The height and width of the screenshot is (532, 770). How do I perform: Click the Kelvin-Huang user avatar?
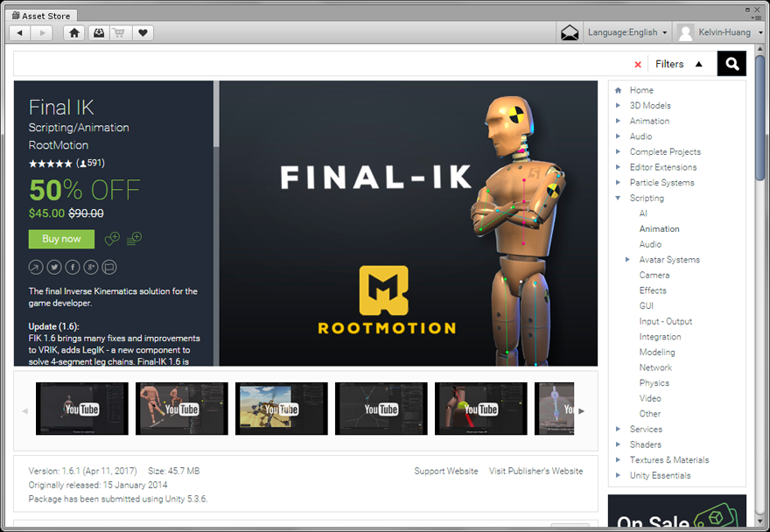[x=685, y=33]
